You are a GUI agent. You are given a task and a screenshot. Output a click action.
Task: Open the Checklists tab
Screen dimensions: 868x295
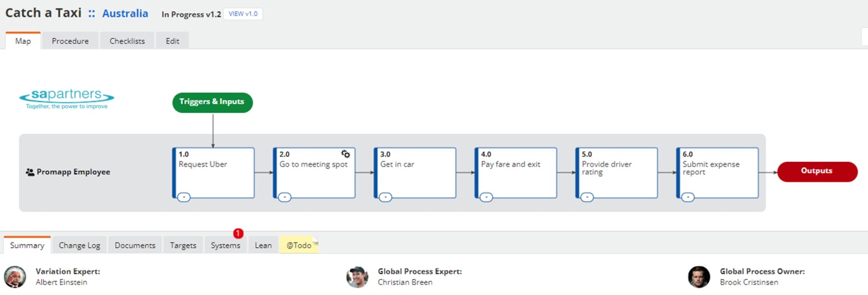(127, 41)
